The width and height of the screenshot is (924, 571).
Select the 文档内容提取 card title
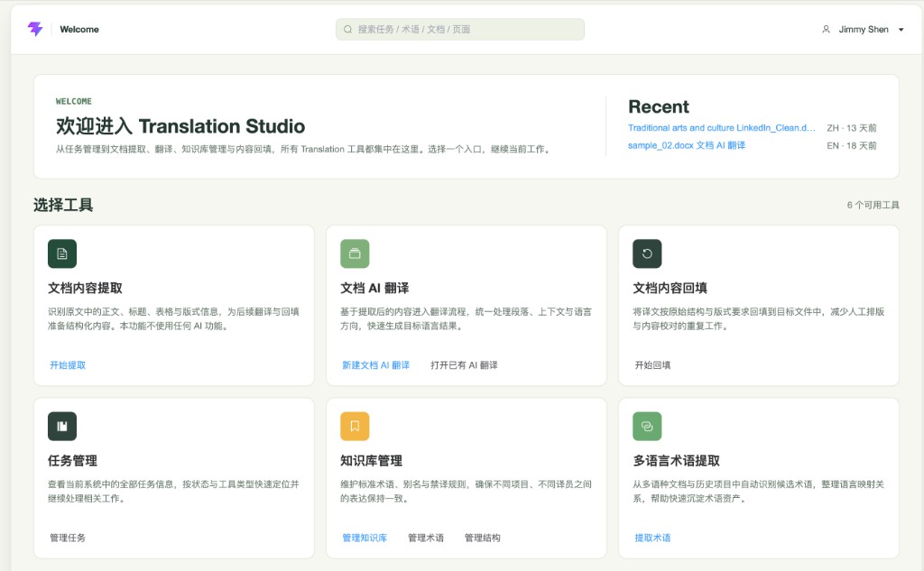[x=85, y=288]
